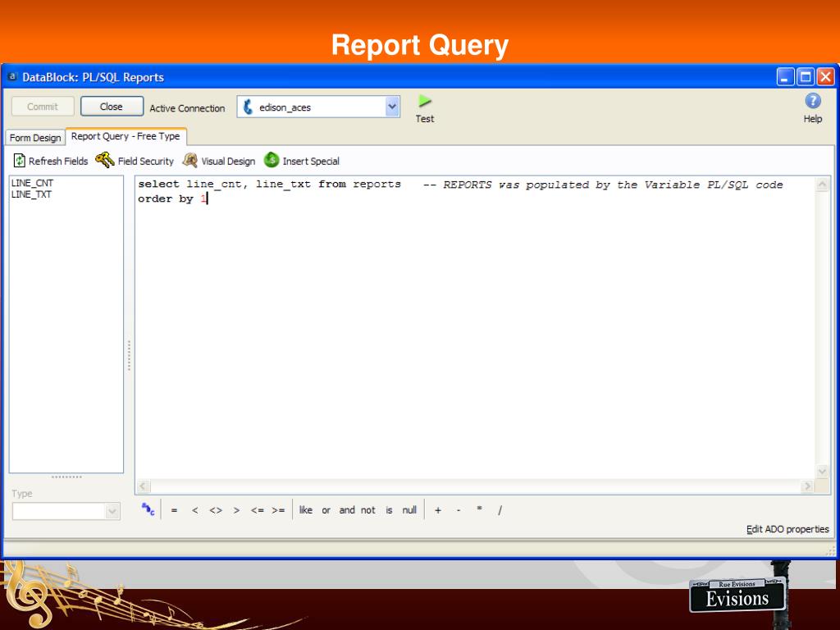840x630 pixels.
Task: Insert the equals operator
Action: click(x=174, y=510)
